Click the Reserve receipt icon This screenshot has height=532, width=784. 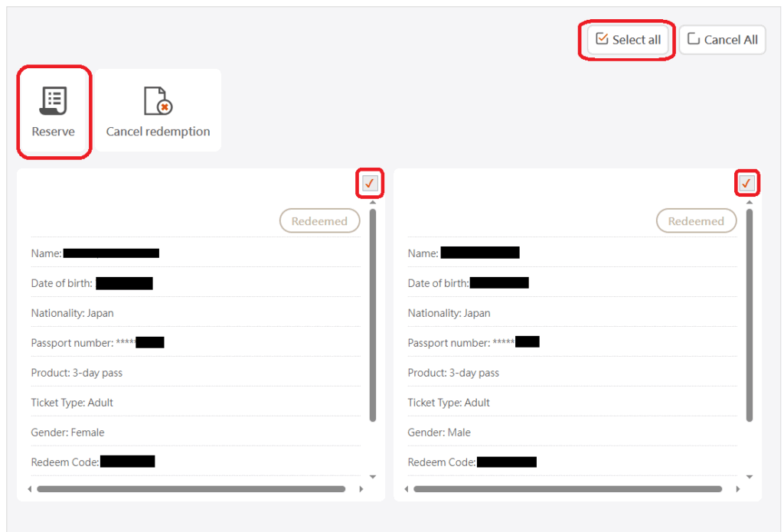(53, 101)
